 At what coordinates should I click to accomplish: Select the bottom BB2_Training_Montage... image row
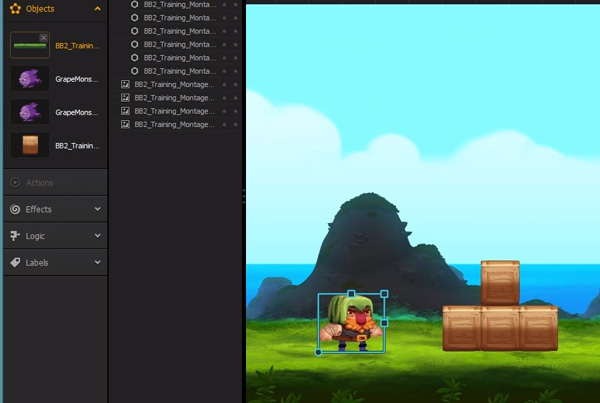(x=176, y=124)
